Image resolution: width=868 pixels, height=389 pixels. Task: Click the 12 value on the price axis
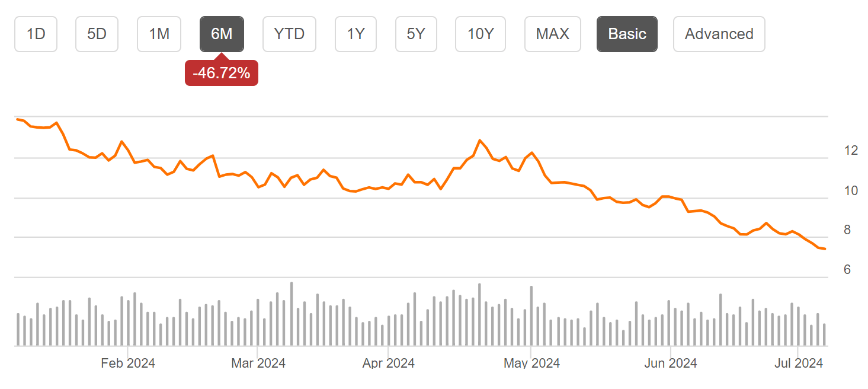pos(852,150)
